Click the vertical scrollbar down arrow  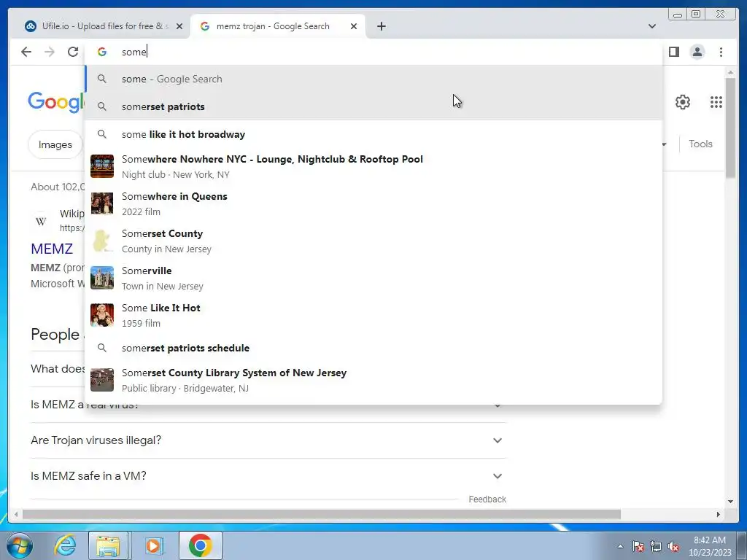coord(730,501)
